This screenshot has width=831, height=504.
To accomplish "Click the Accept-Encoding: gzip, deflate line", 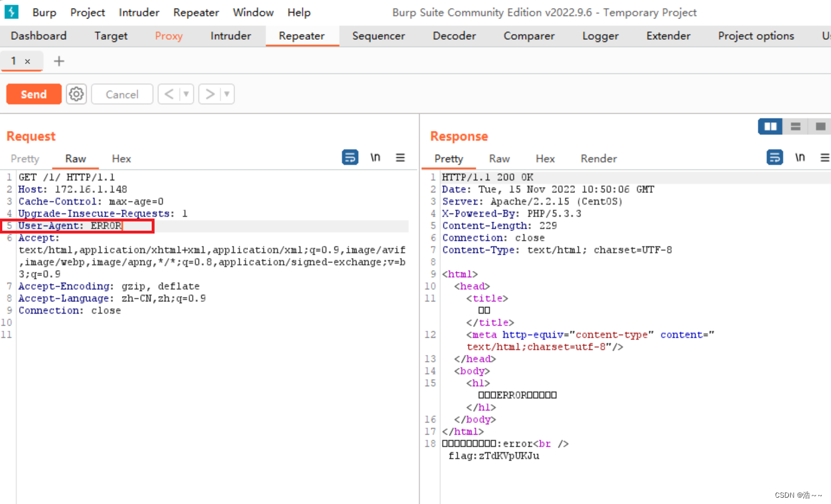I will tap(109, 286).
